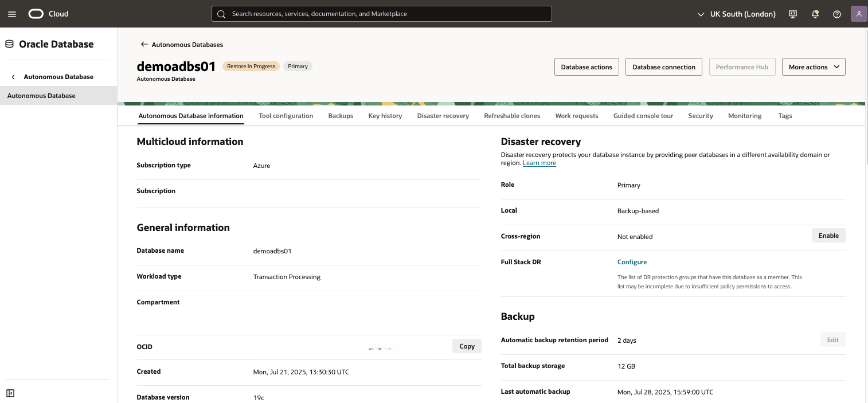Image resolution: width=868 pixels, height=403 pixels.
Task: Open the Cloud Shell terminal icon
Action: [792, 14]
